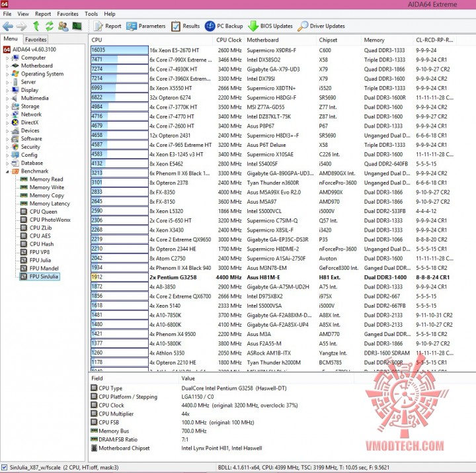Viewport: 476px width, 473px height.
Task: Expand the Motherboard tree node
Action: 7,66
